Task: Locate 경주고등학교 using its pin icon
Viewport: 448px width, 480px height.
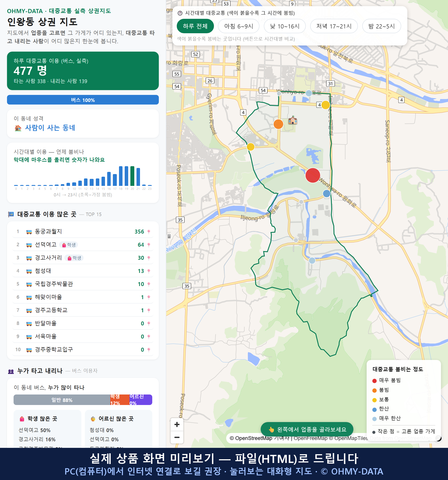Action: coord(149,310)
